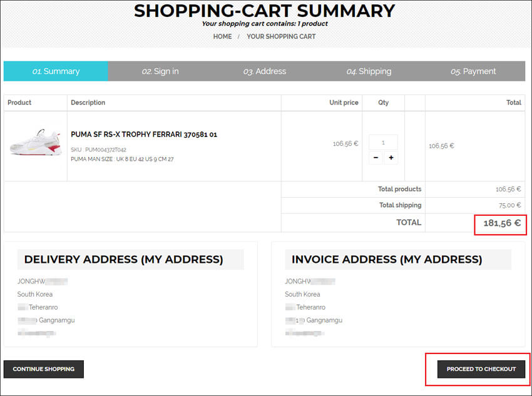
Task: Go to the 05. Payment step
Action: [473, 71]
